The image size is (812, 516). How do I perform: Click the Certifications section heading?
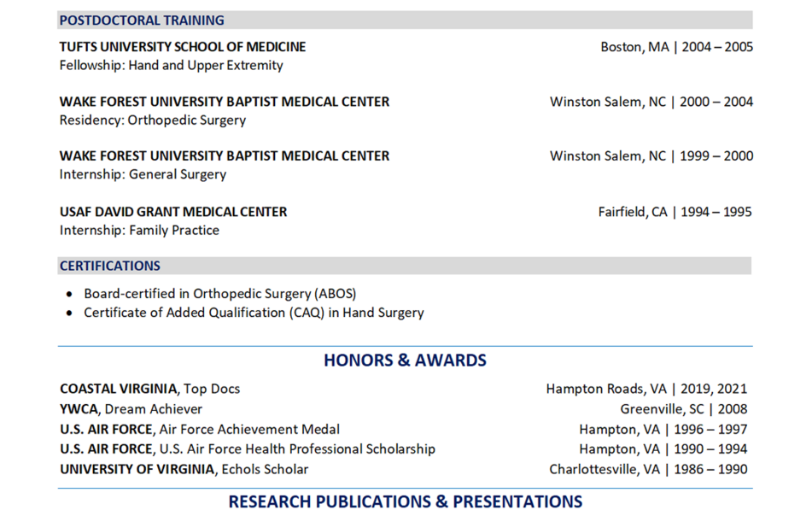click(x=110, y=266)
